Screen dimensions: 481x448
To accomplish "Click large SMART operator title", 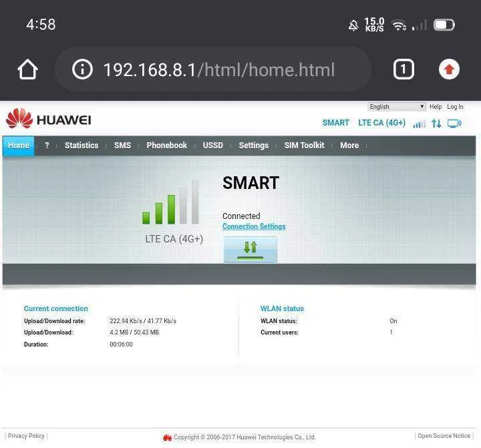I will click(251, 183).
